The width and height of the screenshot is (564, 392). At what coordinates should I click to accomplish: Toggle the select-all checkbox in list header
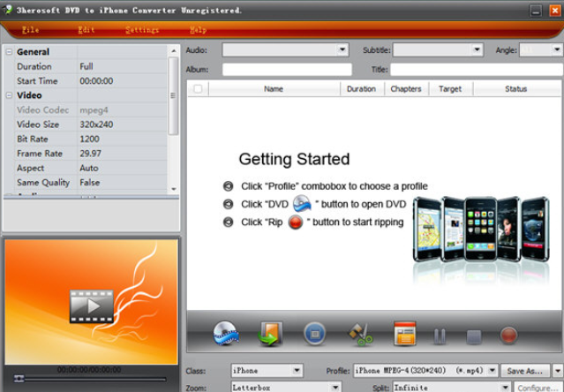(198, 88)
